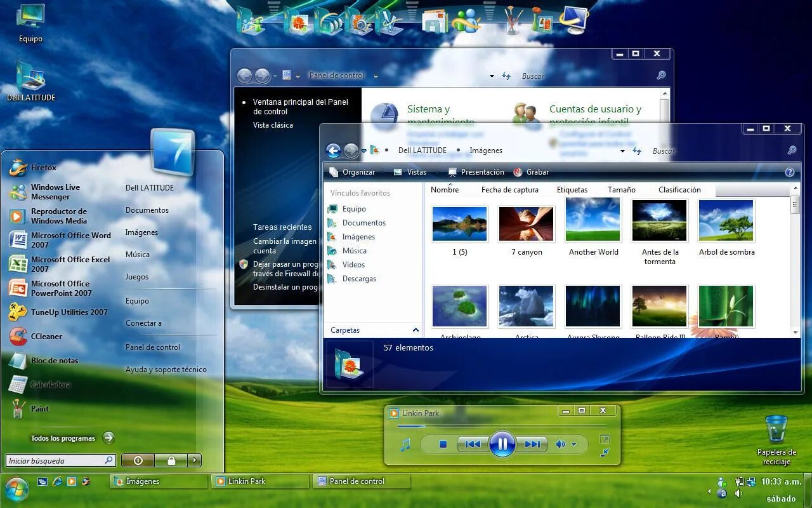Open recent pages dropdown in Imágenes window
The height and width of the screenshot is (508, 812).
click(364, 151)
